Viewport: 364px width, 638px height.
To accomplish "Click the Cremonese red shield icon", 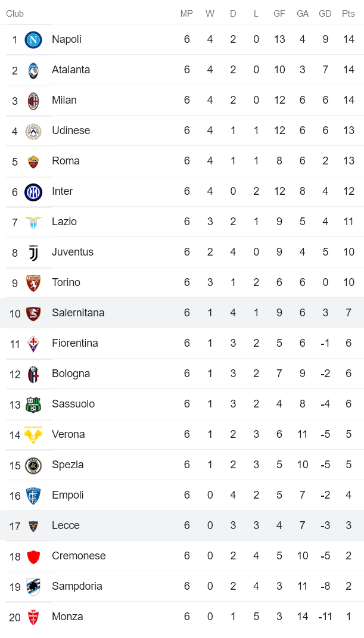I will click(x=33, y=556).
